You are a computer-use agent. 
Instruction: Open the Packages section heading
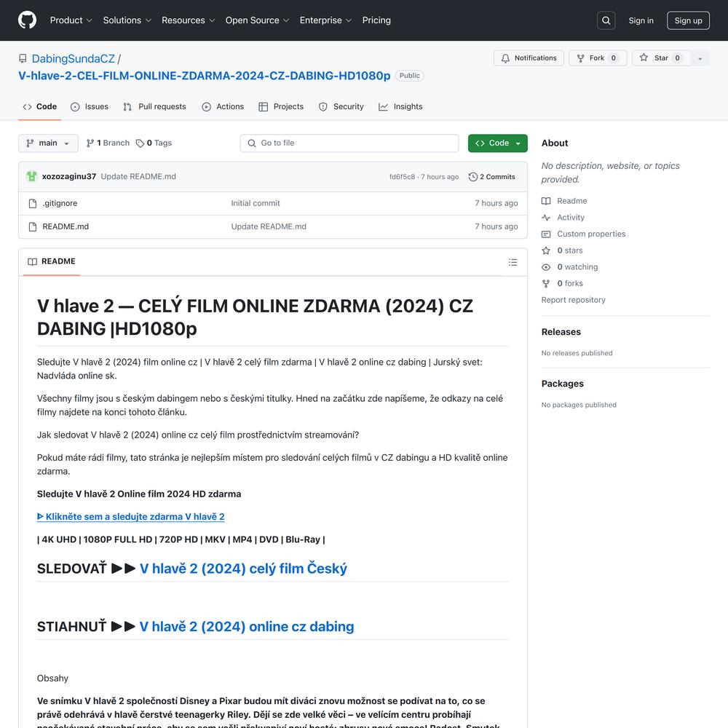pos(562,384)
